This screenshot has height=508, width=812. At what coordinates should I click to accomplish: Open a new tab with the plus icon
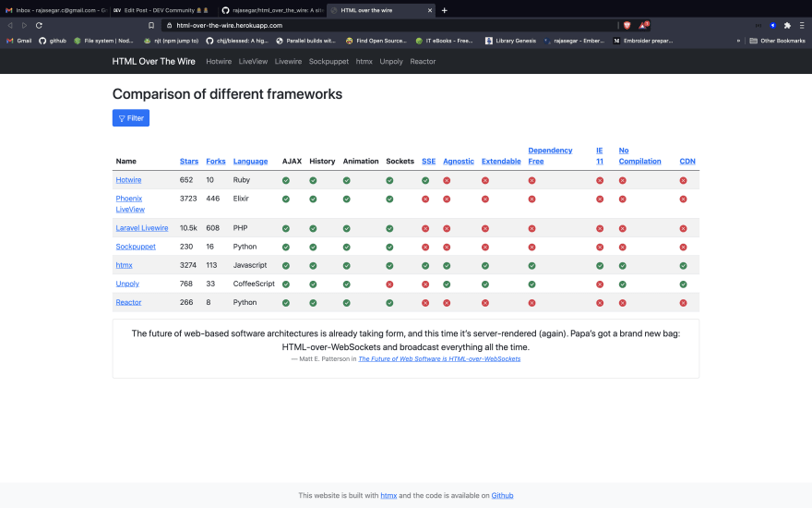[x=445, y=10]
